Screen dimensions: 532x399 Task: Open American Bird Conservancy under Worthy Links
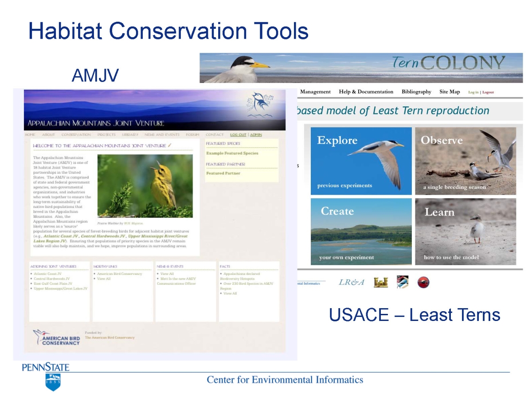pos(120,274)
